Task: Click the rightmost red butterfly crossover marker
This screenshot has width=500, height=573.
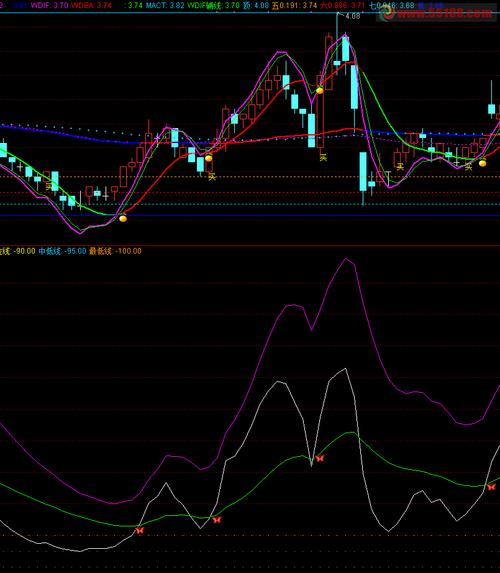Action: coord(491,487)
